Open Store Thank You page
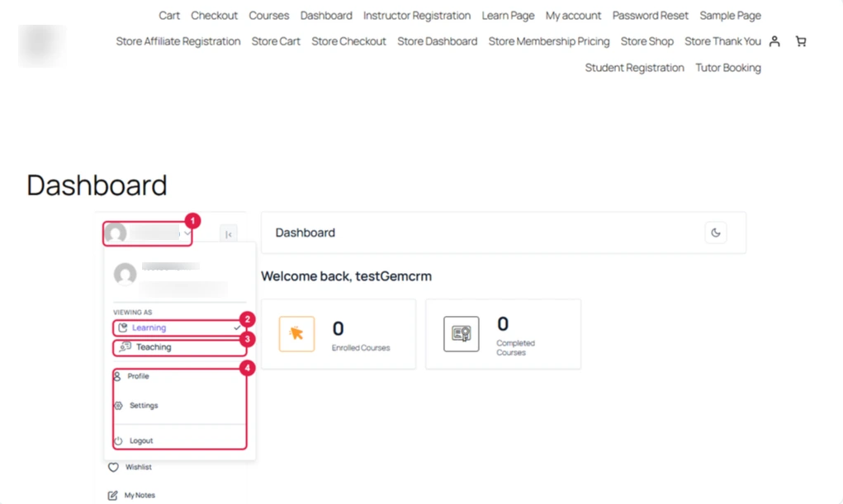This screenshot has height=504, width=843. point(722,41)
